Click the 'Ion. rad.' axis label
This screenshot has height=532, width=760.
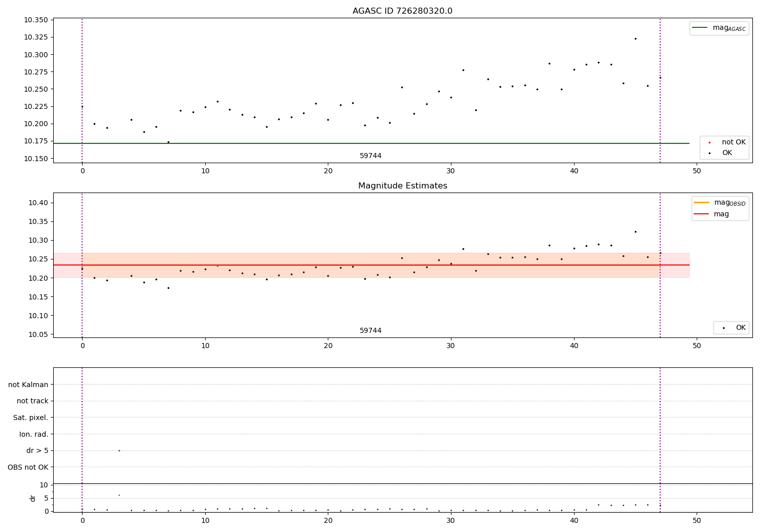click(33, 434)
